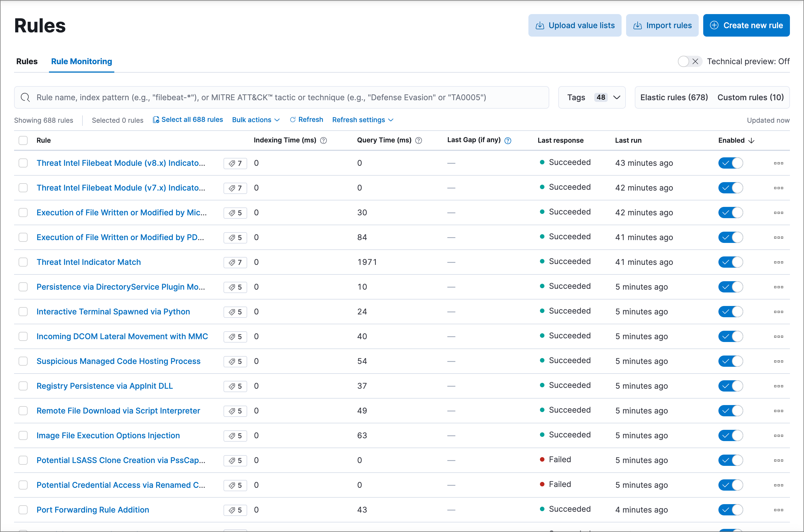
Task: Open actions menu for Threat Intel Indicator Match
Action: pyautogui.click(x=778, y=262)
